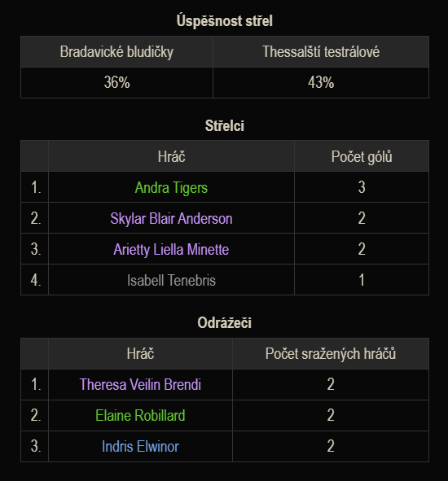The height and width of the screenshot is (481, 448).
Task: Select the 43% shot success cell
Action: [x=321, y=82]
